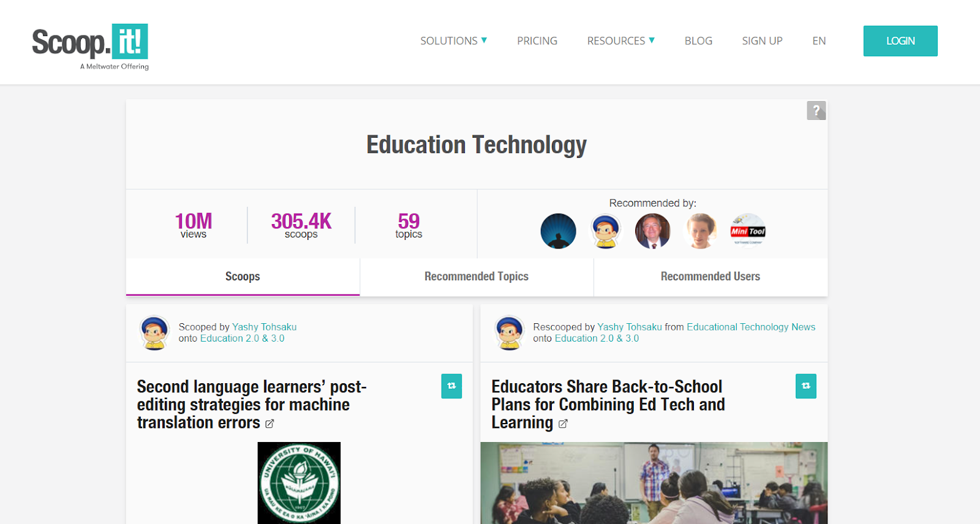Click rescoop icon on Educators Share Back-to-School post
This screenshot has height=524, width=980.
coord(806,386)
